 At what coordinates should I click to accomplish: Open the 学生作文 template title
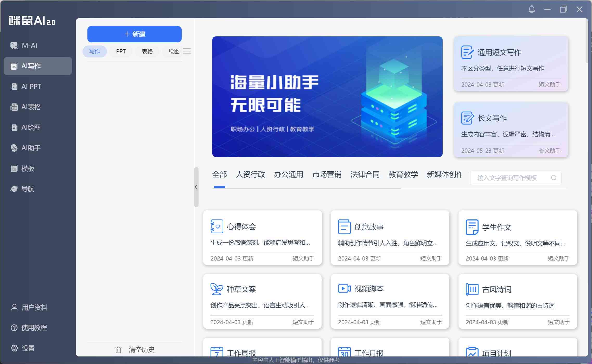pyautogui.click(x=497, y=227)
